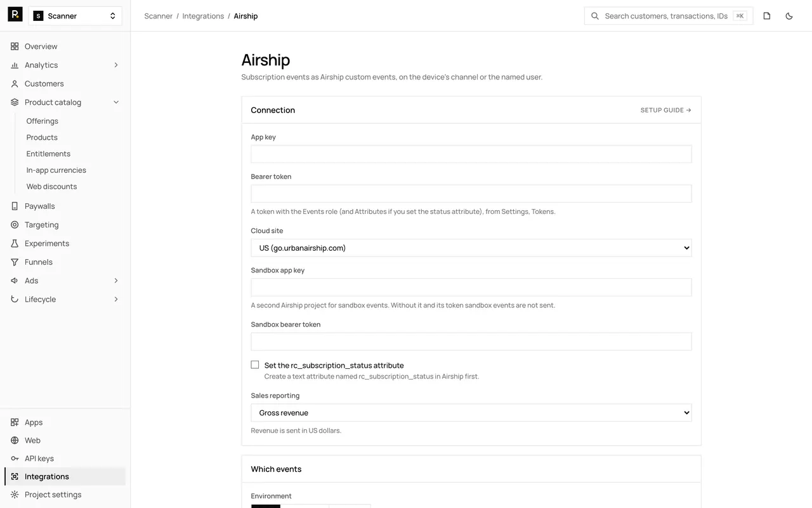Enable Set the rc_subscription_status attribute checkbox
Viewport: 812px width, 508px height.
point(255,365)
